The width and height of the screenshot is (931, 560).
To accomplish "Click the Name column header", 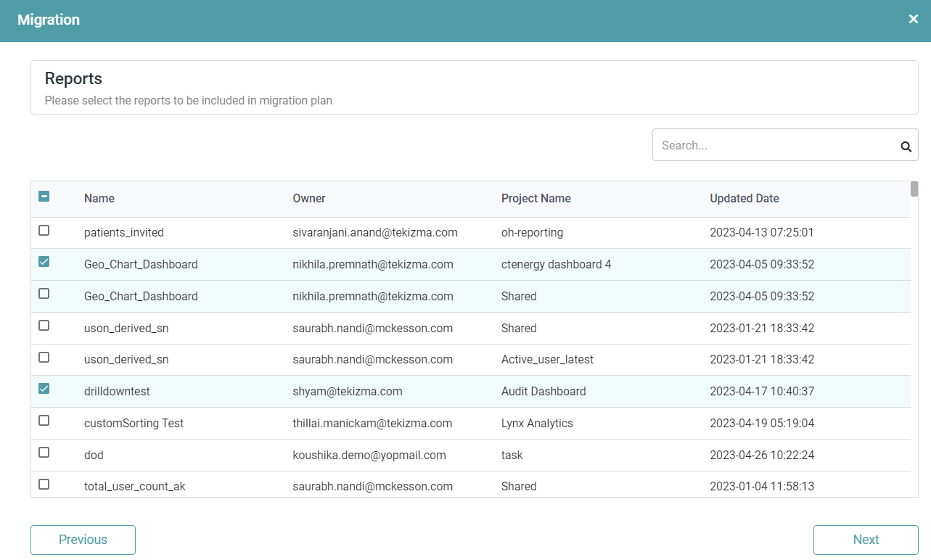I will (99, 198).
